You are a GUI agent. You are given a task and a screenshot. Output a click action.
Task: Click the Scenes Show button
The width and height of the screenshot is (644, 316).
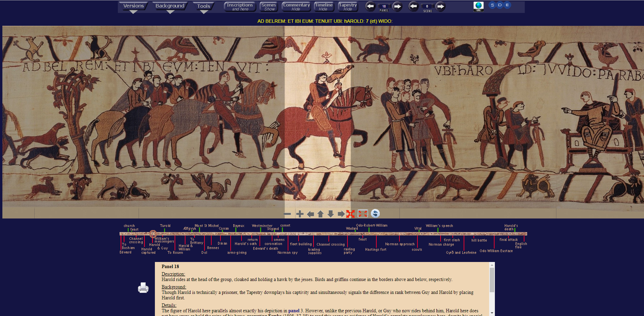(269, 7)
